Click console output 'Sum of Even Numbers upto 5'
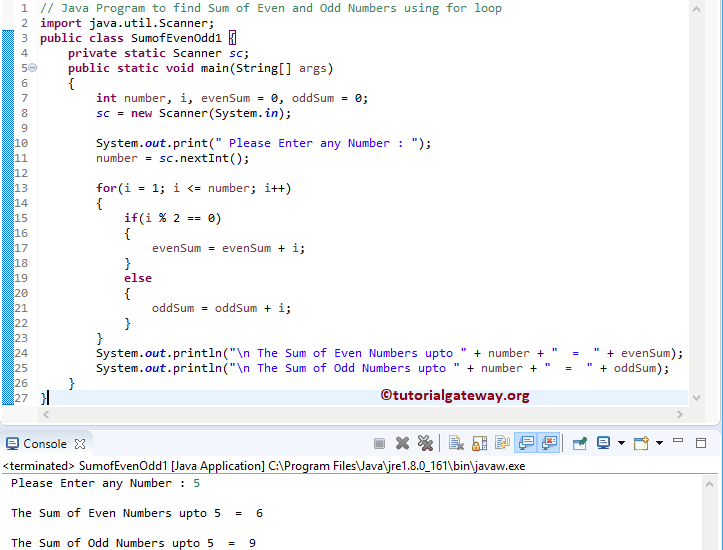Image resolution: width=723 pixels, height=550 pixels. (130, 513)
